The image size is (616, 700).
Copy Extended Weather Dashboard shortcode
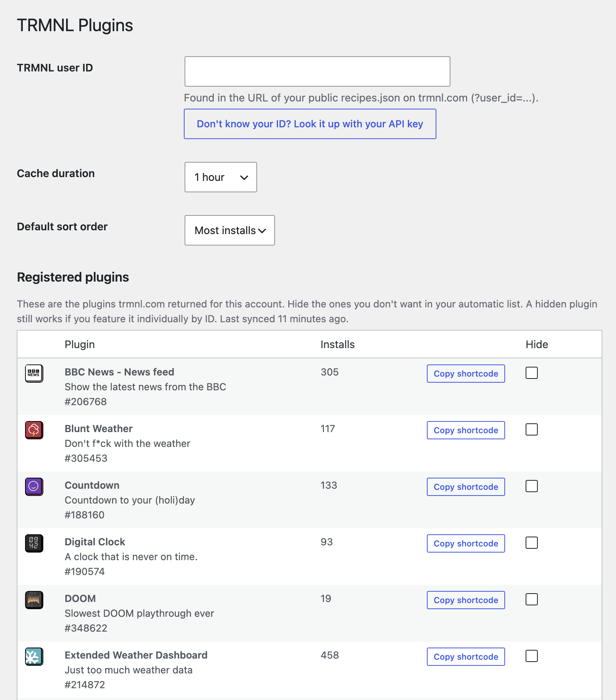(x=466, y=657)
